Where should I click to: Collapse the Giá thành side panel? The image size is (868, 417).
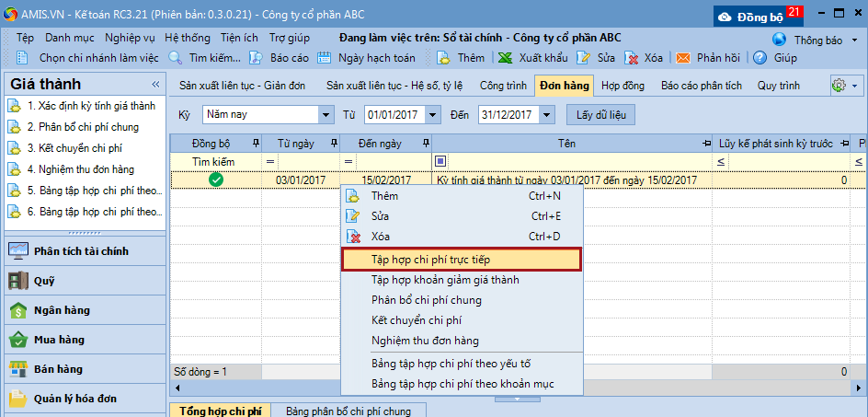[x=155, y=85]
